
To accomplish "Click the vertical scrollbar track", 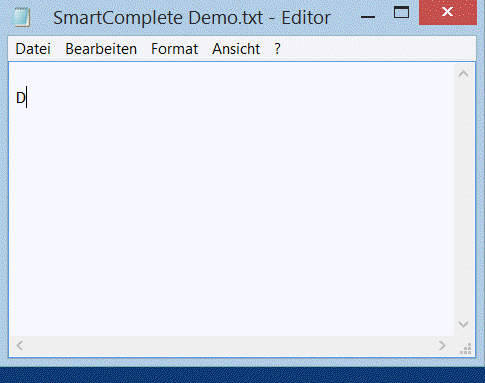I will coord(463,199).
